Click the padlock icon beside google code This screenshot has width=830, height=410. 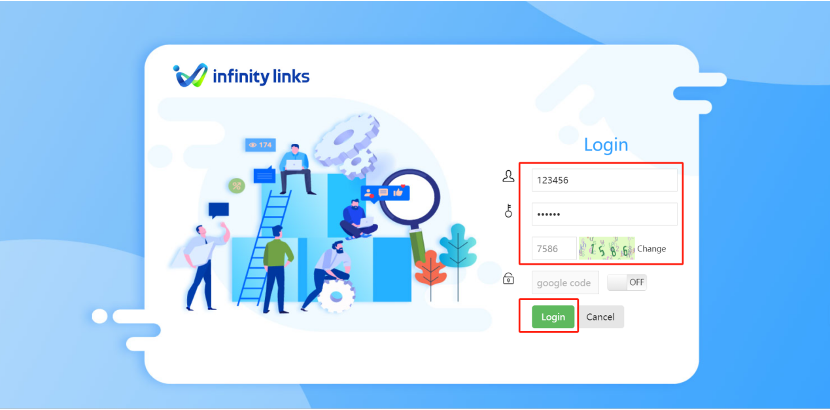[508, 278]
